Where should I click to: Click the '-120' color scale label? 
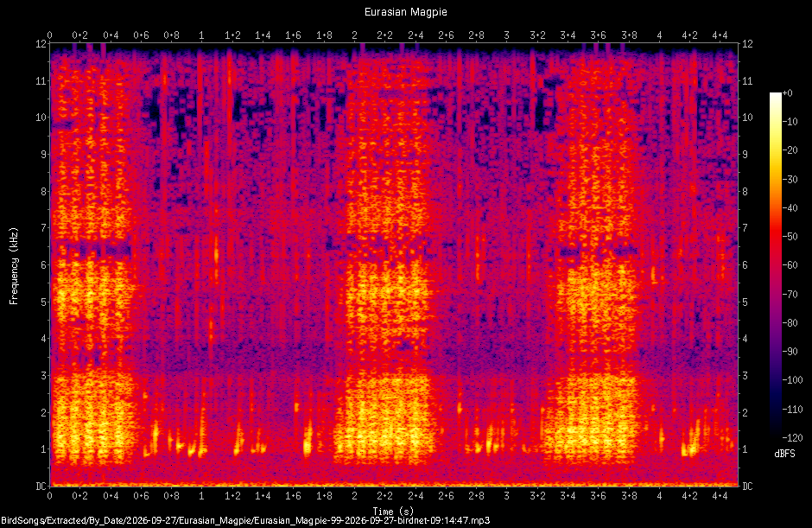click(x=792, y=438)
